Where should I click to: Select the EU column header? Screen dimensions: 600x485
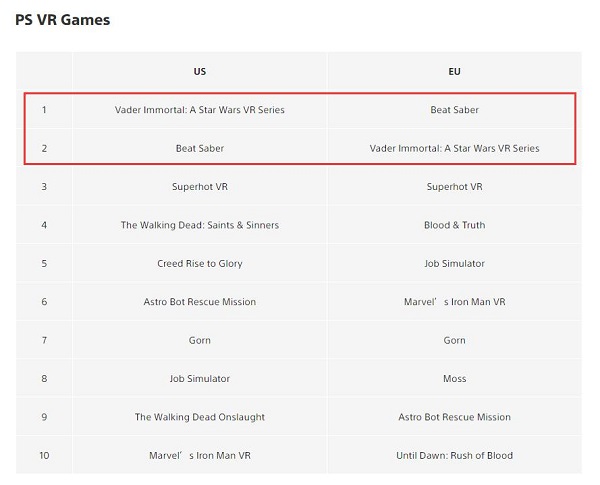pos(454,71)
